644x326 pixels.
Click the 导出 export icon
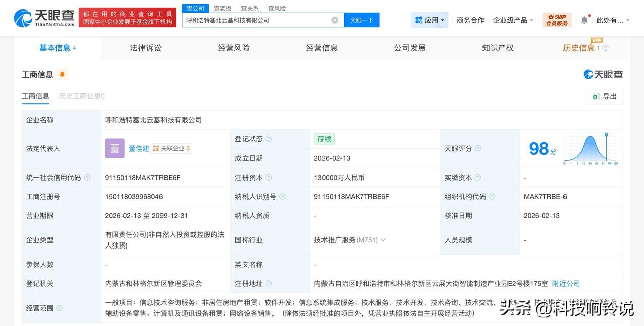[597, 96]
